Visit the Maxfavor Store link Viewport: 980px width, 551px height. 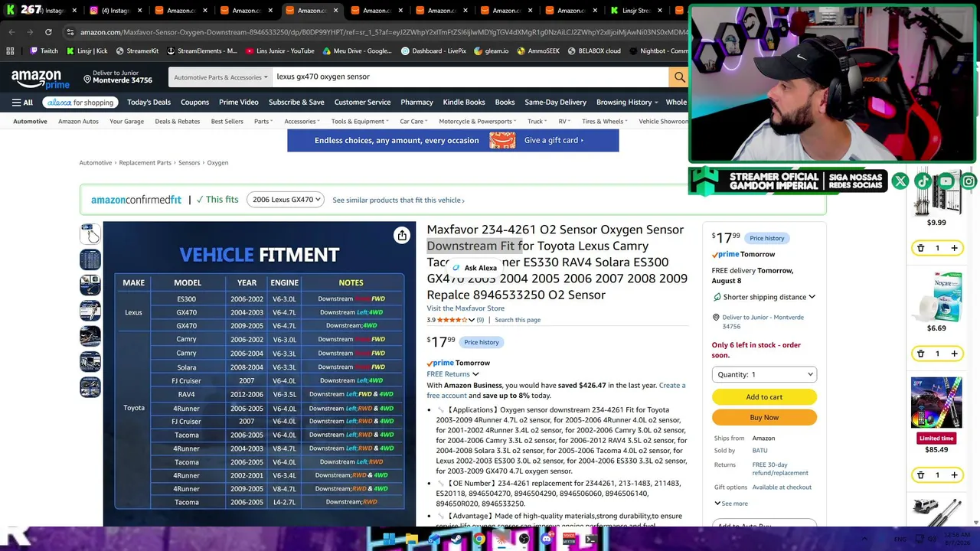point(465,308)
